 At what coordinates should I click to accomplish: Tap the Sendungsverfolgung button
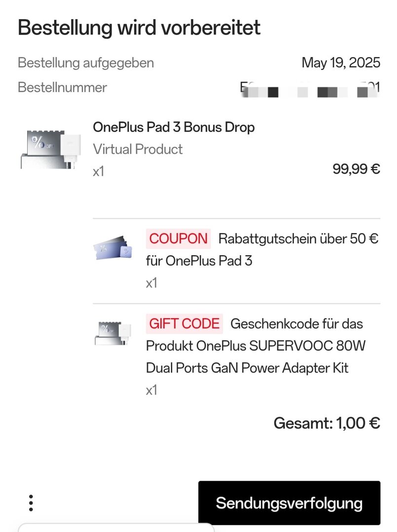pos(289,503)
